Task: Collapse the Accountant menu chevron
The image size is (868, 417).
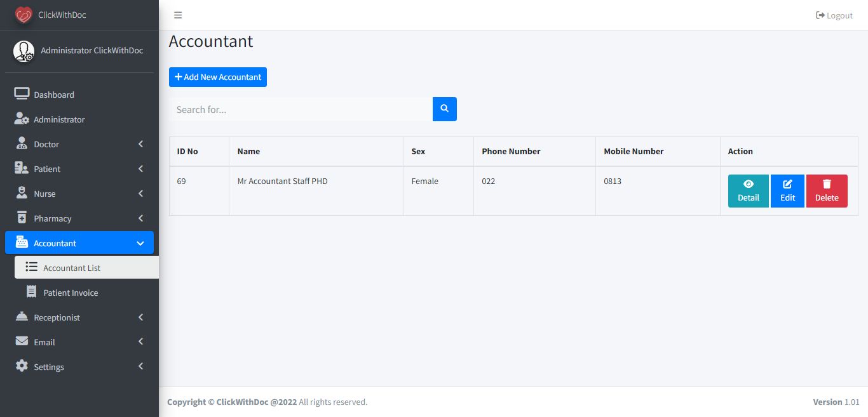Action: 140,243
